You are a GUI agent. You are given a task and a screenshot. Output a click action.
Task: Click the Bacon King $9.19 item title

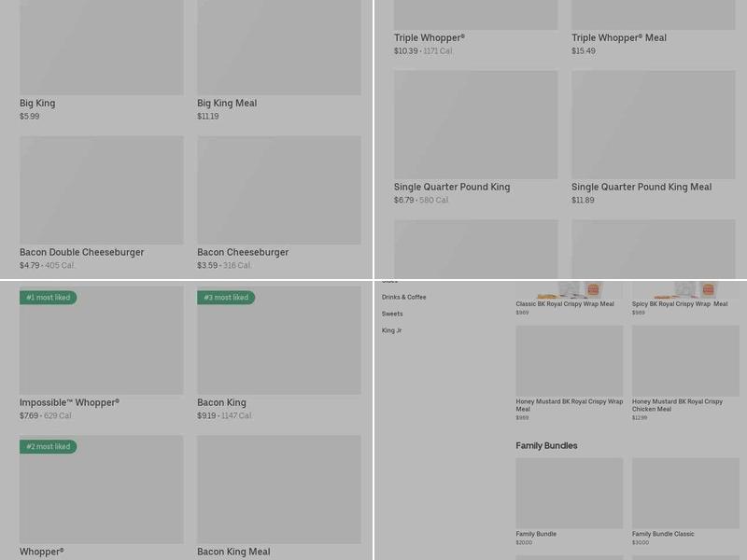221,403
